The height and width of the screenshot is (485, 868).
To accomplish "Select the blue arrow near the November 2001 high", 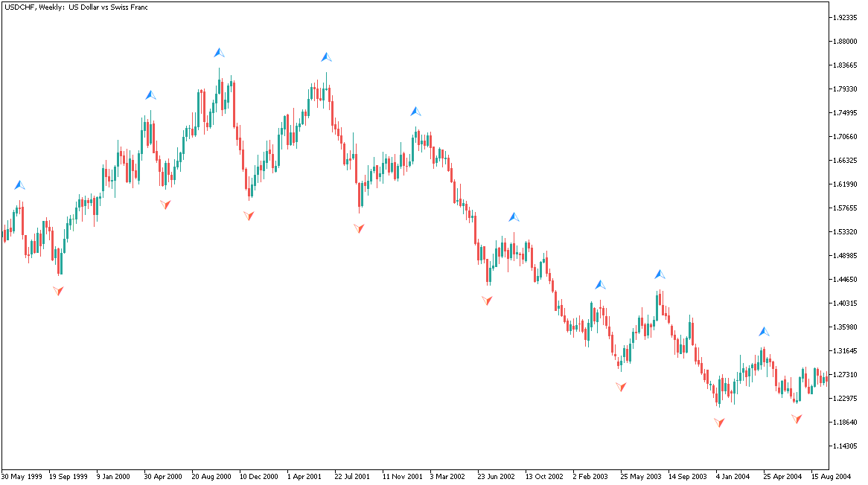I will pos(415,110).
